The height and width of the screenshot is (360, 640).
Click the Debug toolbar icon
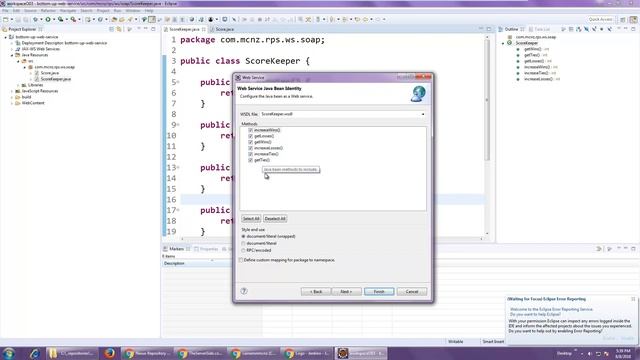coord(36,19)
